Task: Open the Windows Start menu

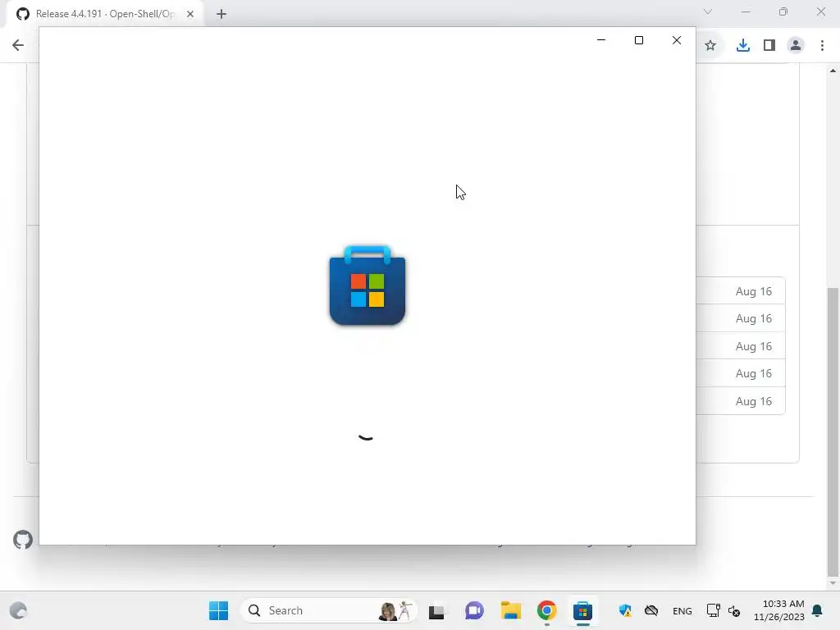Action: pos(218,610)
